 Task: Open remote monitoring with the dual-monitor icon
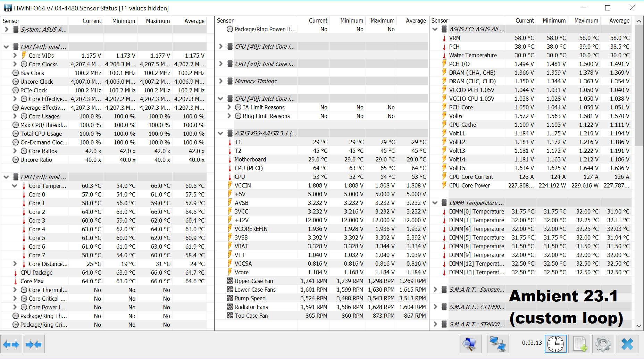[x=498, y=344]
